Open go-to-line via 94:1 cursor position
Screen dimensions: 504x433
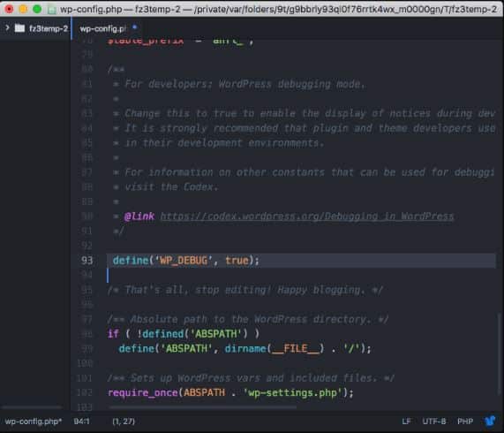81,422
